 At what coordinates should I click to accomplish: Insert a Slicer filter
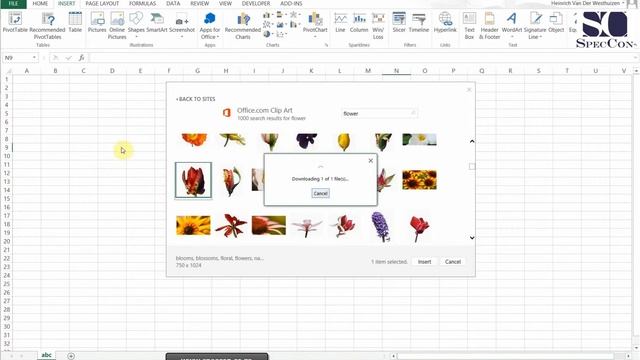click(399, 22)
